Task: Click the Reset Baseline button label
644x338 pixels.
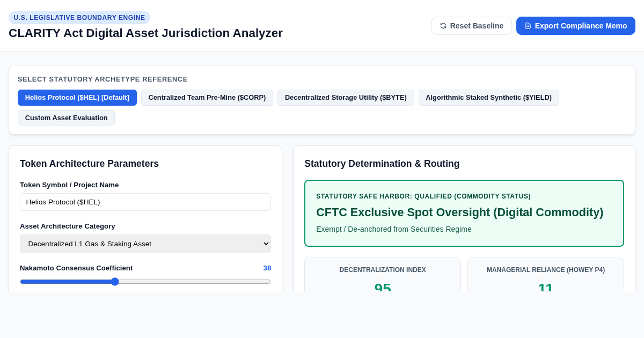Action: [477, 26]
